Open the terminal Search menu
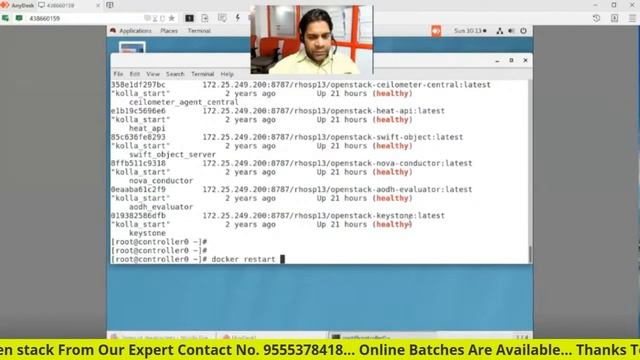 point(175,74)
